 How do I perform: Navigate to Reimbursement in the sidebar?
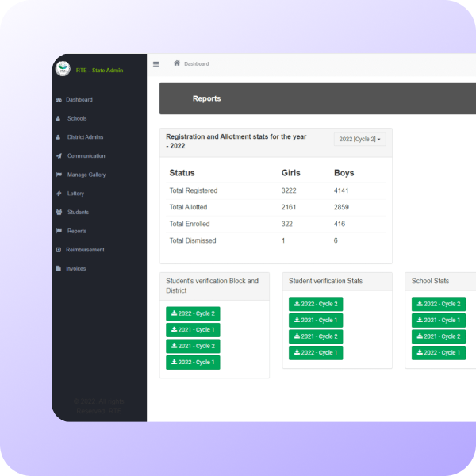point(85,250)
